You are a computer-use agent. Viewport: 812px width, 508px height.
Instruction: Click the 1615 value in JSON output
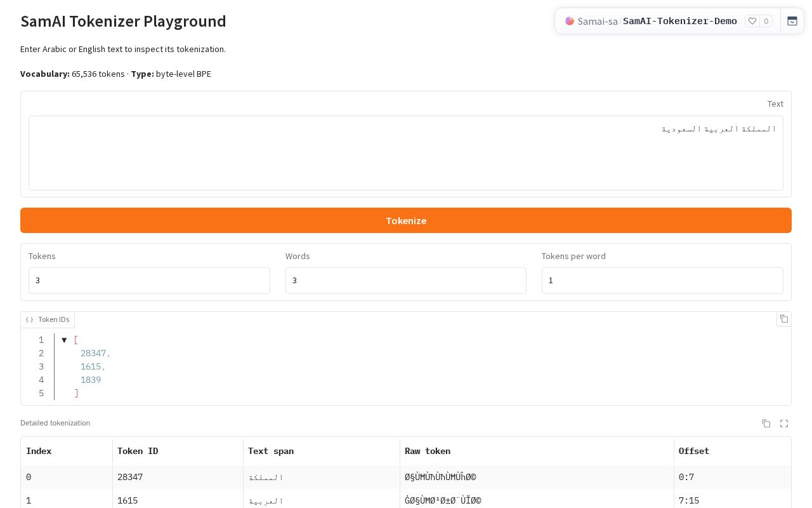tap(91, 367)
